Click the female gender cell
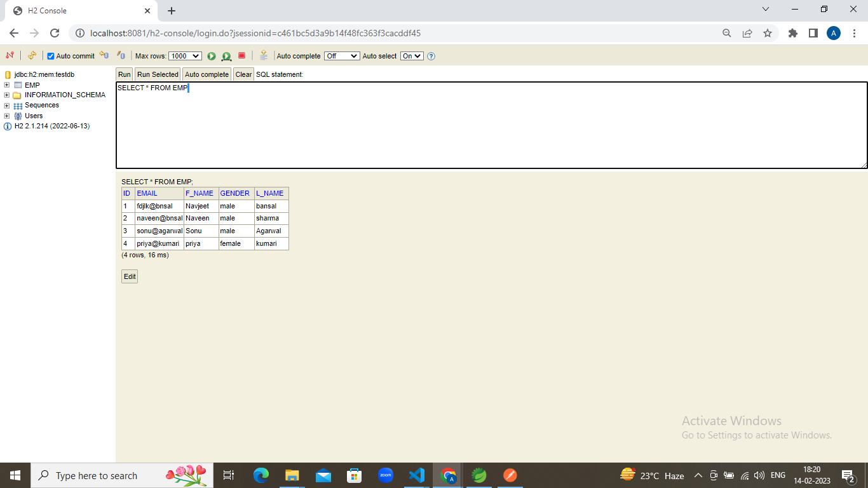 point(236,243)
